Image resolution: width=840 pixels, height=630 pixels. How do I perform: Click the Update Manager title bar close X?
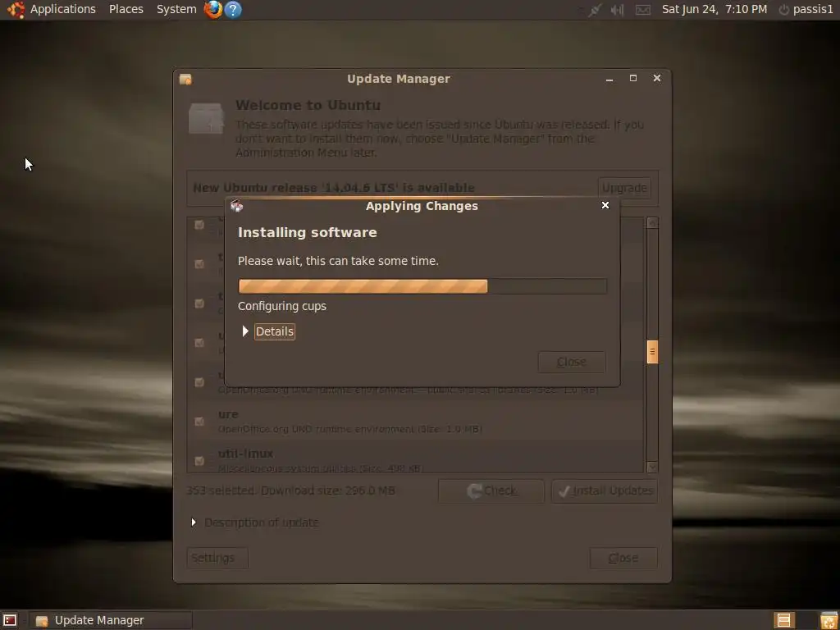[x=657, y=78]
